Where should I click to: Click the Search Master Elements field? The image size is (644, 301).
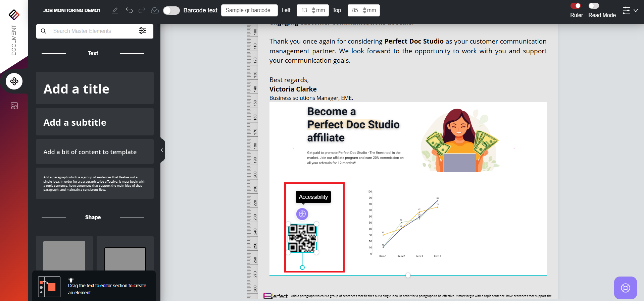click(91, 31)
